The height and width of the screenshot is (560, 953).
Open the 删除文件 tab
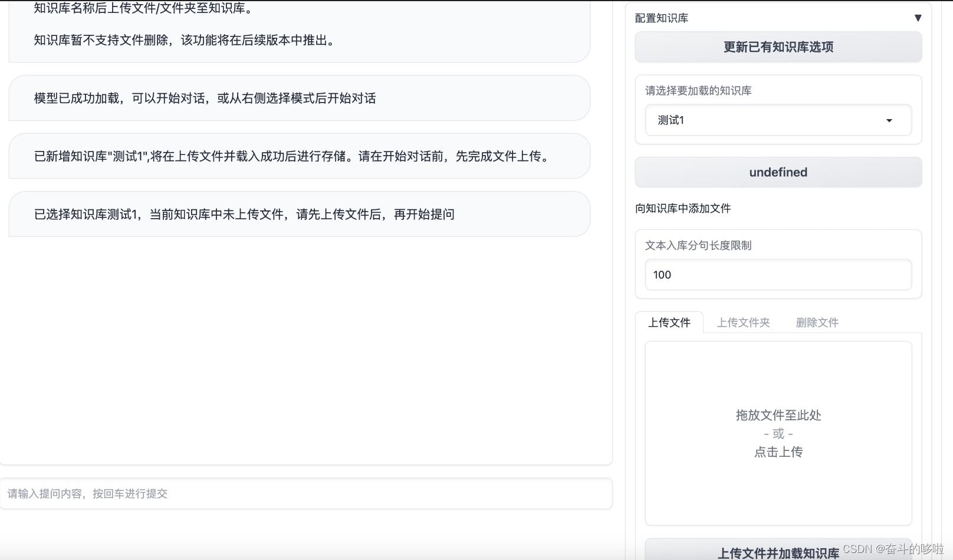816,322
